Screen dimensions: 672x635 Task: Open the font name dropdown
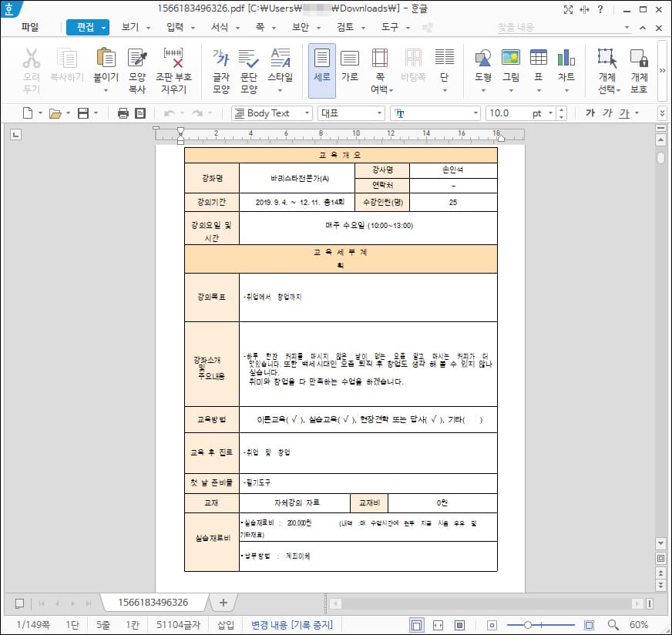(x=475, y=113)
